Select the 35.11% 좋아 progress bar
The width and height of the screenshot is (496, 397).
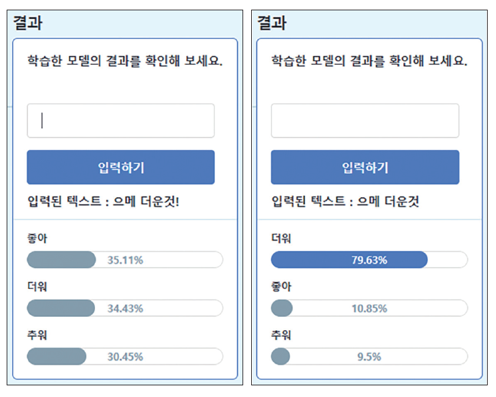(x=125, y=260)
